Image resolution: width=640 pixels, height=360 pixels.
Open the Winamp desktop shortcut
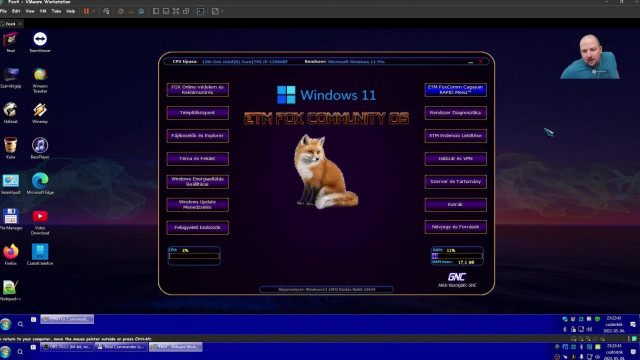[x=40, y=113]
